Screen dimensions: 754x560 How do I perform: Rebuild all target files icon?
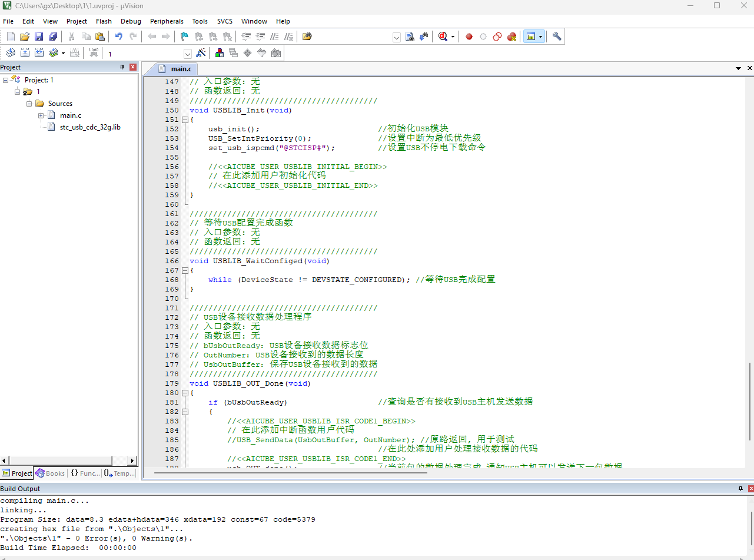(39, 53)
